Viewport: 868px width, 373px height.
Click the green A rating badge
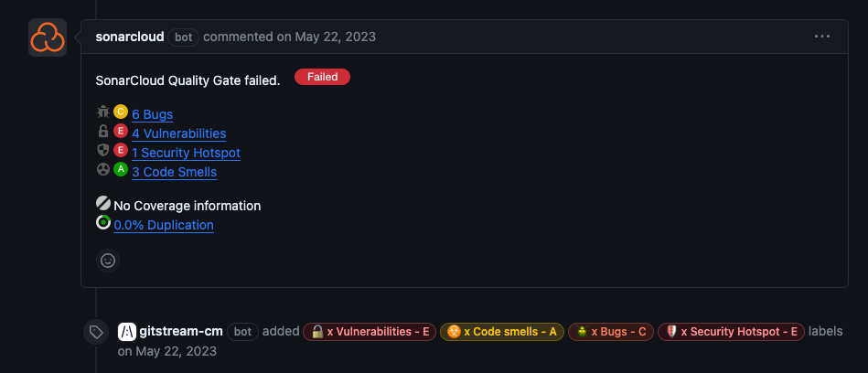[x=121, y=170]
